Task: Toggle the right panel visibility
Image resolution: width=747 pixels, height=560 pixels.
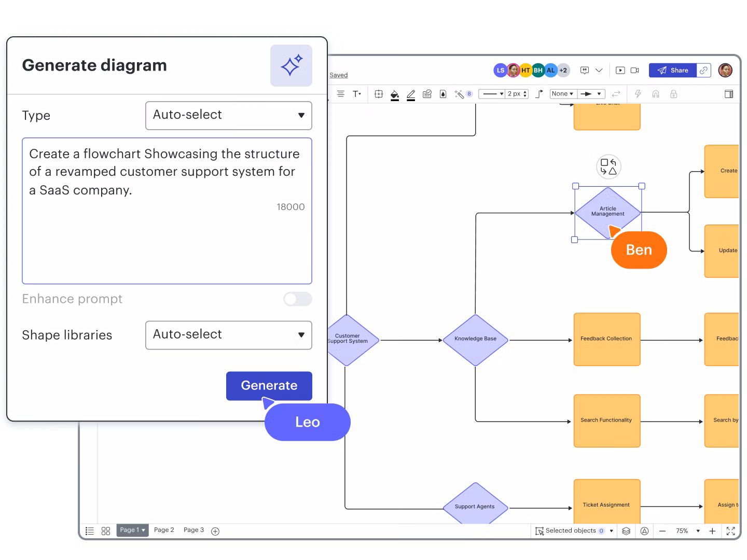Action: tap(729, 94)
